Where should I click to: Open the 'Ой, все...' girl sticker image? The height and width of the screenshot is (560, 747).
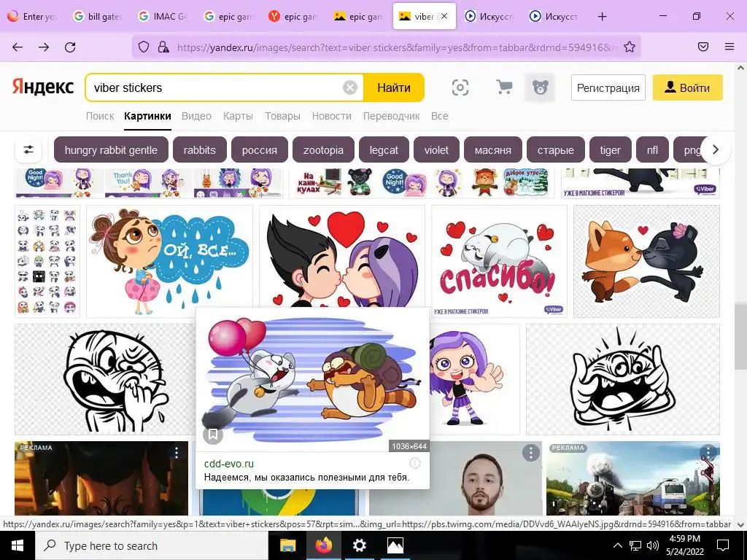[x=169, y=262]
